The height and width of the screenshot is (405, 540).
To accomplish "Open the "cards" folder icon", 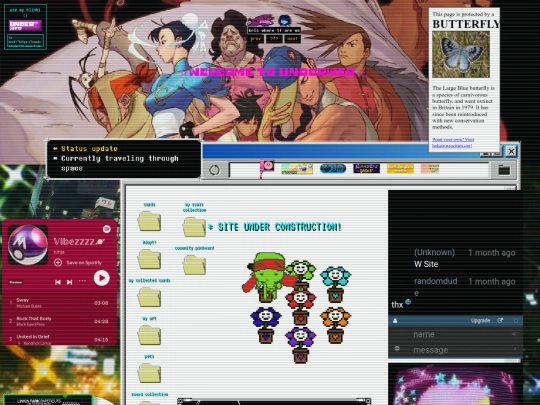I will click(149, 221).
